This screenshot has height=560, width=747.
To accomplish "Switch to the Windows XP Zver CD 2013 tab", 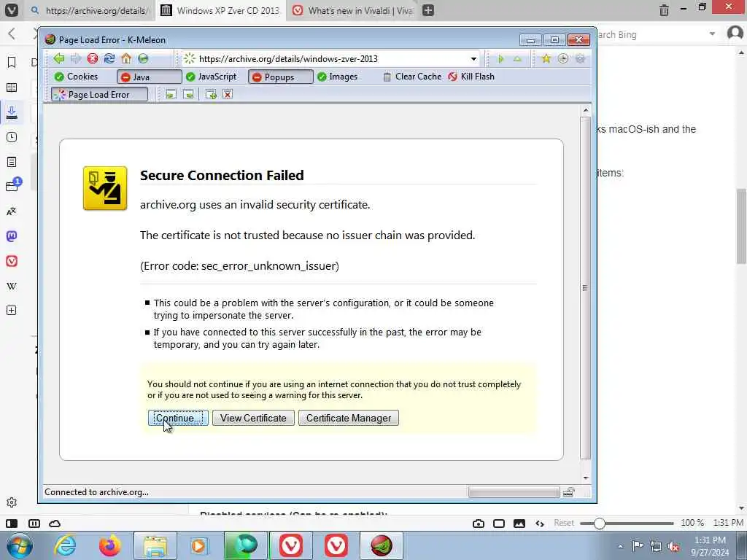I will tap(220, 10).
